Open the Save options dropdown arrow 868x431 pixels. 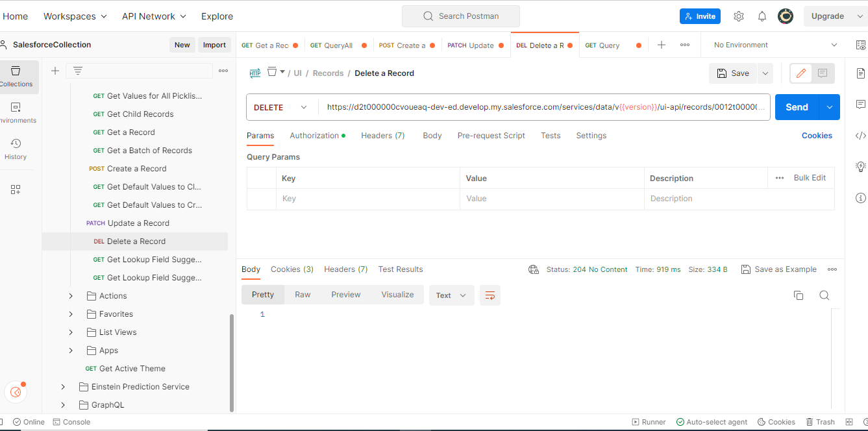[765, 73]
